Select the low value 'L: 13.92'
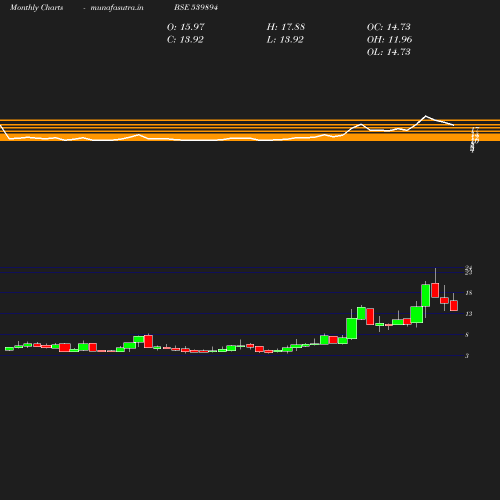Image resolution: width=500 pixels, height=500 pixels. point(285,40)
